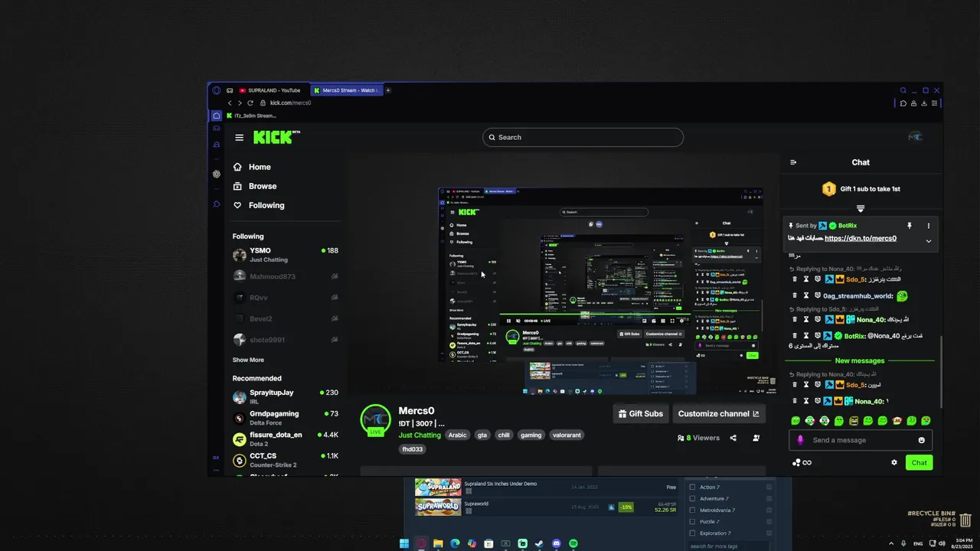Click the valorarant tag
Viewport: 980px width, 551px height.
coord(567,435)
